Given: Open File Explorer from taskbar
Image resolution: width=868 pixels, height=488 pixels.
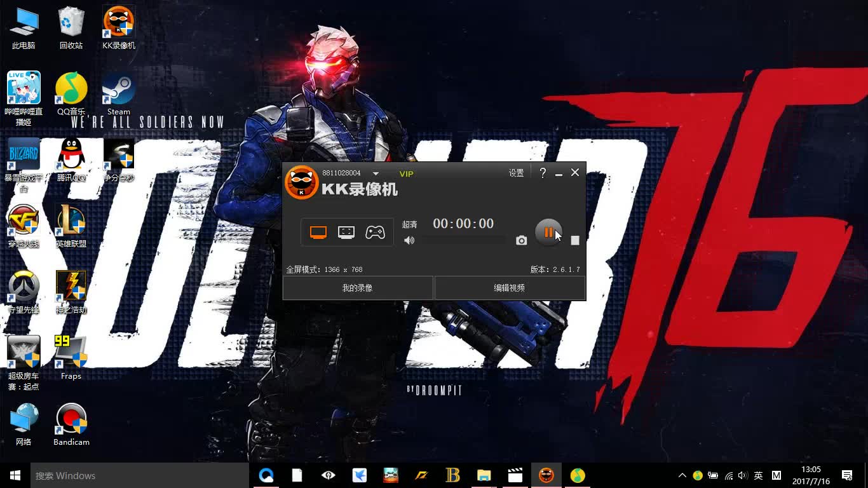Looking at the screenshot, I should 484,475.
